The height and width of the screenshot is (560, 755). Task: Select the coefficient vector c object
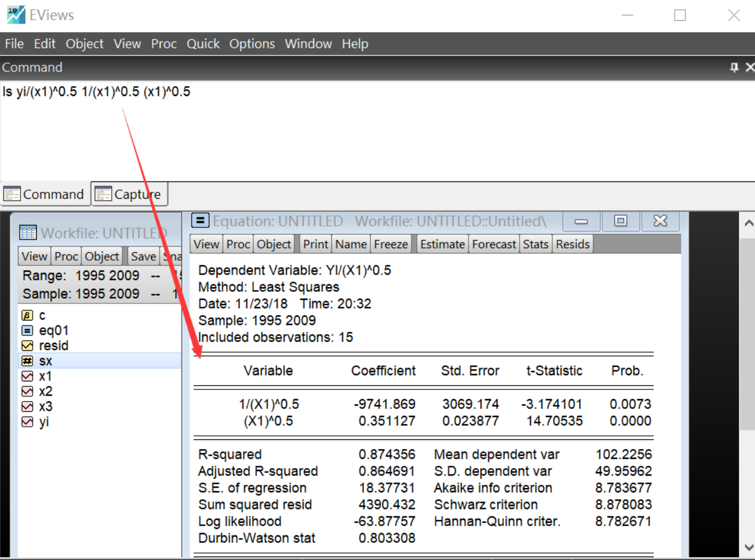coord(34,315)
